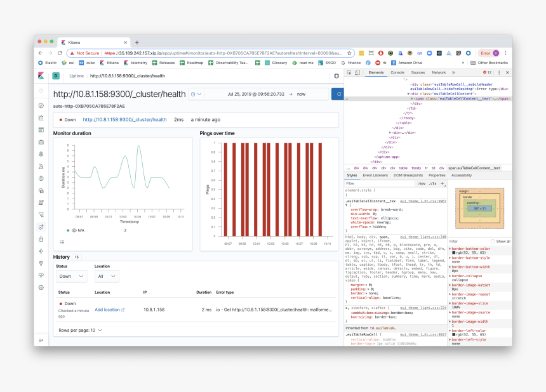Open the Rows per page dropdown
This screenshot has height=392, width=546.
click(x=80, y=330)
